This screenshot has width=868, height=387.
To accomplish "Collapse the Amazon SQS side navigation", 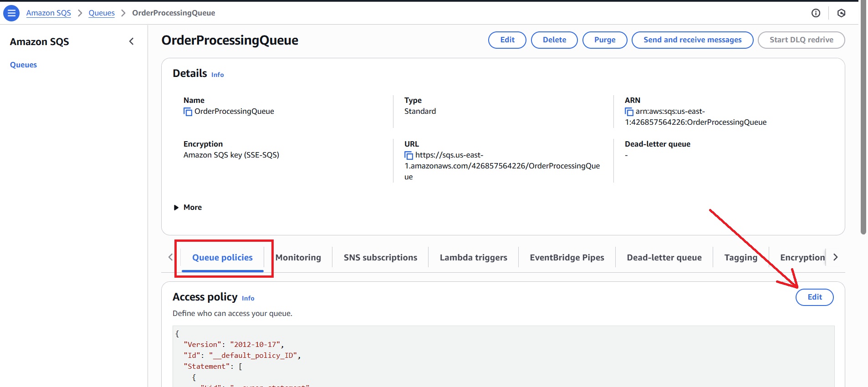I will click(x=132, y=41).
